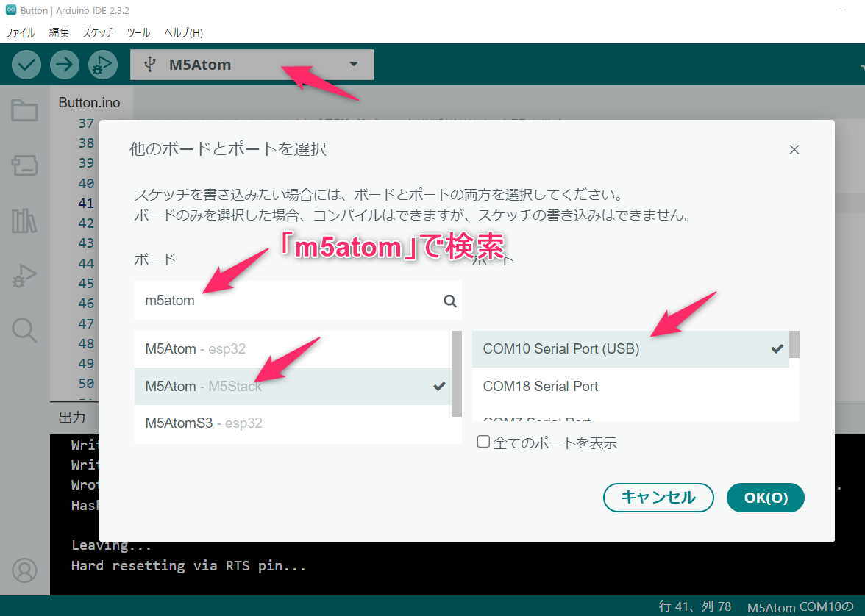Click line number 50 in the editor gutter

click(85, 383)
